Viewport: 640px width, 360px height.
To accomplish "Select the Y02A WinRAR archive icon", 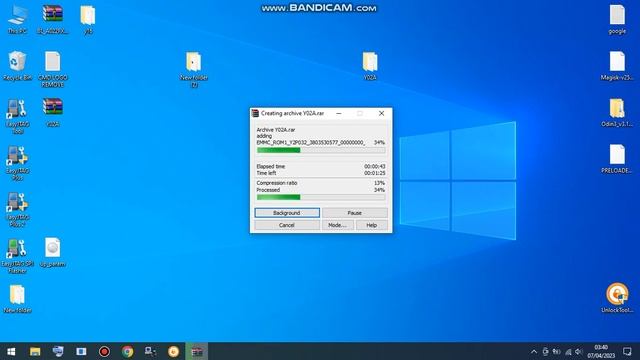I will click(53, 112).
